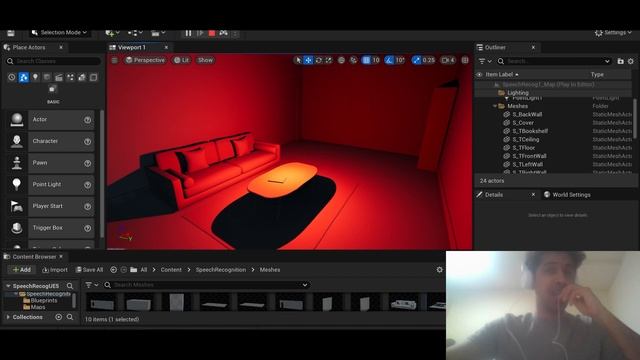
Task: Select the Shapes category icon
Action: (x=47, y=77)
